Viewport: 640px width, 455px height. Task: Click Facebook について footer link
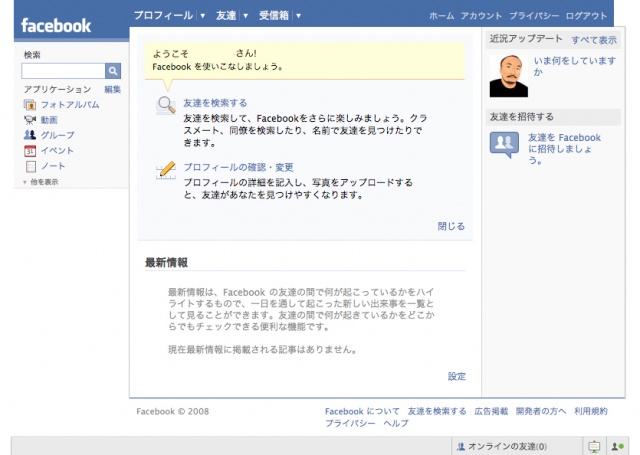pos(362,411)
